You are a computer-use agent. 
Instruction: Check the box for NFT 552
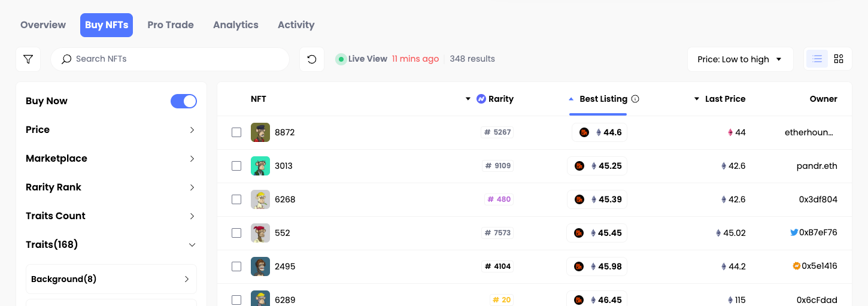[236, 233]
